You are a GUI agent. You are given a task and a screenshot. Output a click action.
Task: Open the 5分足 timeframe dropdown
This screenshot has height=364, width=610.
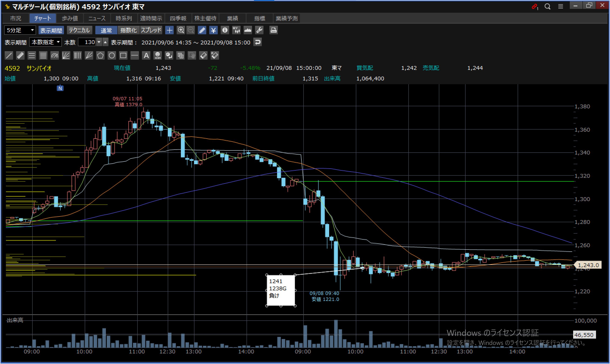pyautogui.click(x=20, y=30)
